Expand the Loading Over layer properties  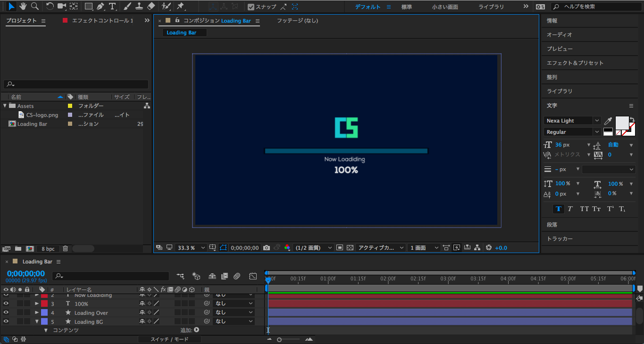[x=37, y=312]
